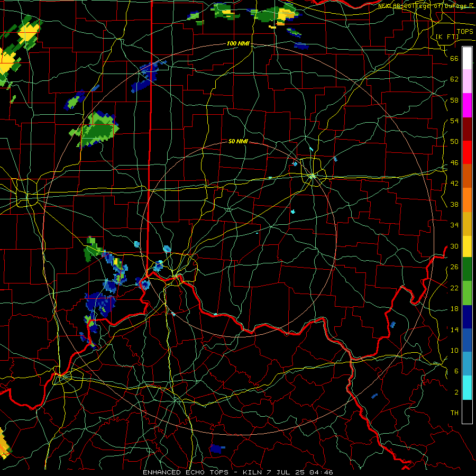
Task: Click the 18 scale value
Action: (x=454, y=309)
